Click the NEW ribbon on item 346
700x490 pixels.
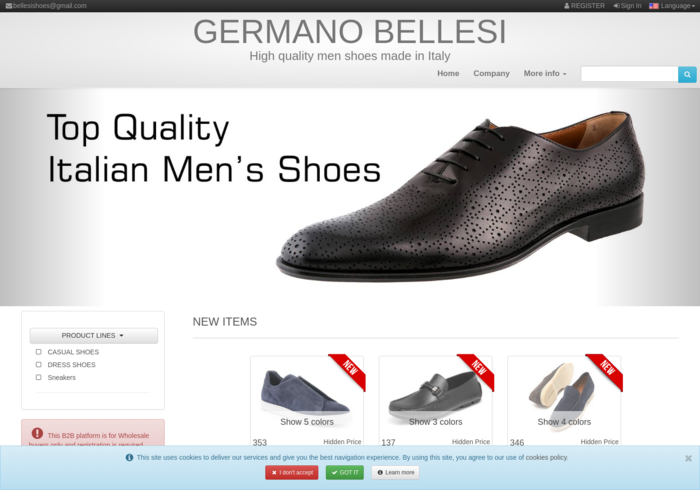607,370
